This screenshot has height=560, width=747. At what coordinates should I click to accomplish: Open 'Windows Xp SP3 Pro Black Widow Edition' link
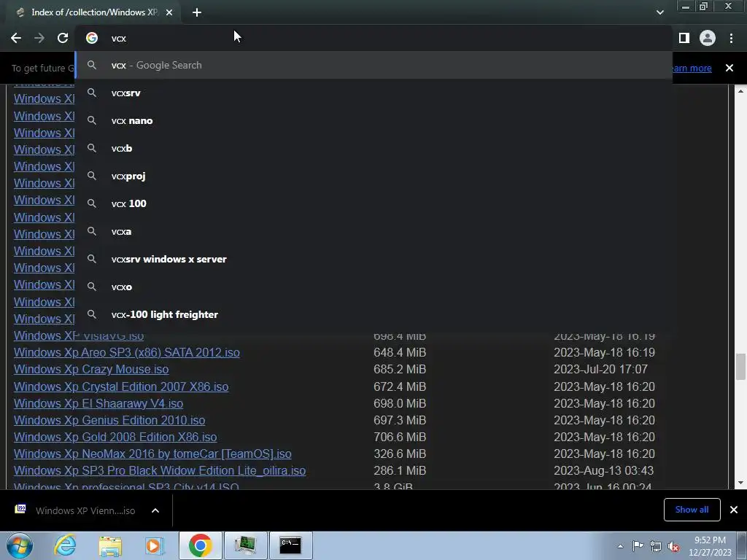(160, 470)
